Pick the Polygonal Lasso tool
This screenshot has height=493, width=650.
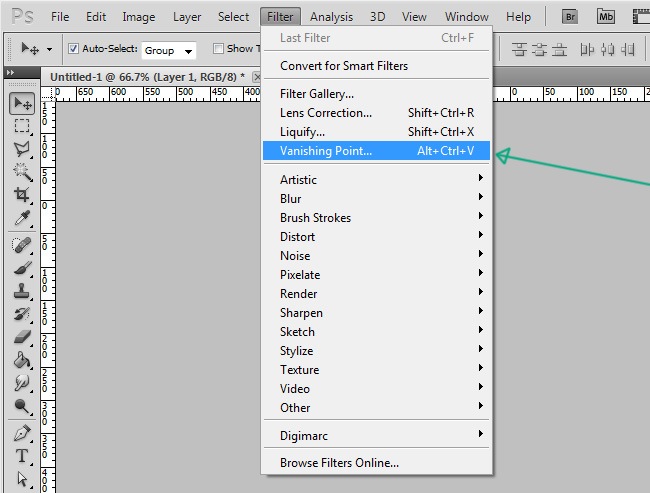coord(22,149)
